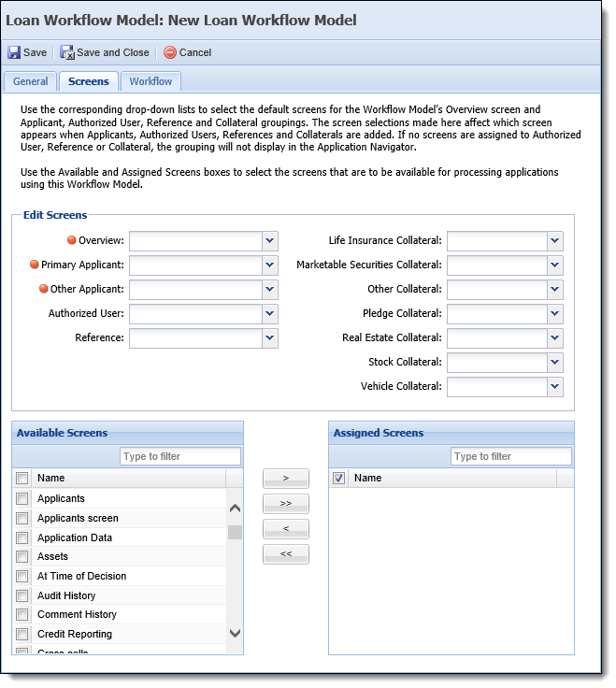Select the 'Comment History' row text
Image resolution: width=616 pixels, height=688 pixels.
[77, 615]
